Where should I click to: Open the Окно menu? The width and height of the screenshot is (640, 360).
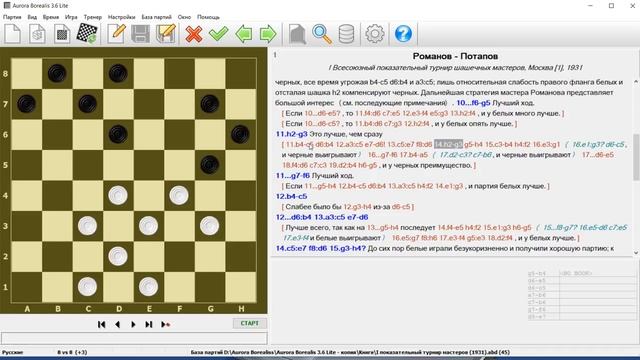(x=184, y=17)
